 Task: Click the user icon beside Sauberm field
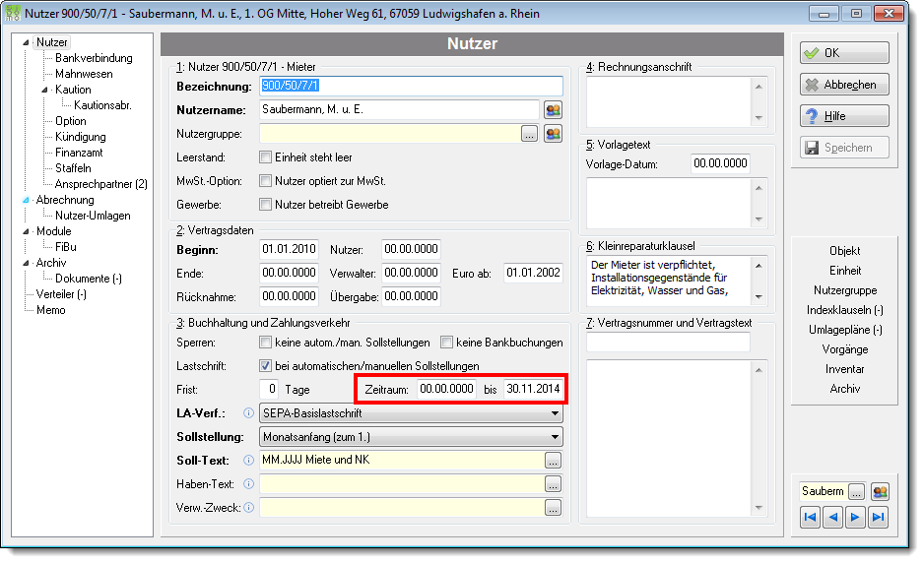880,491
